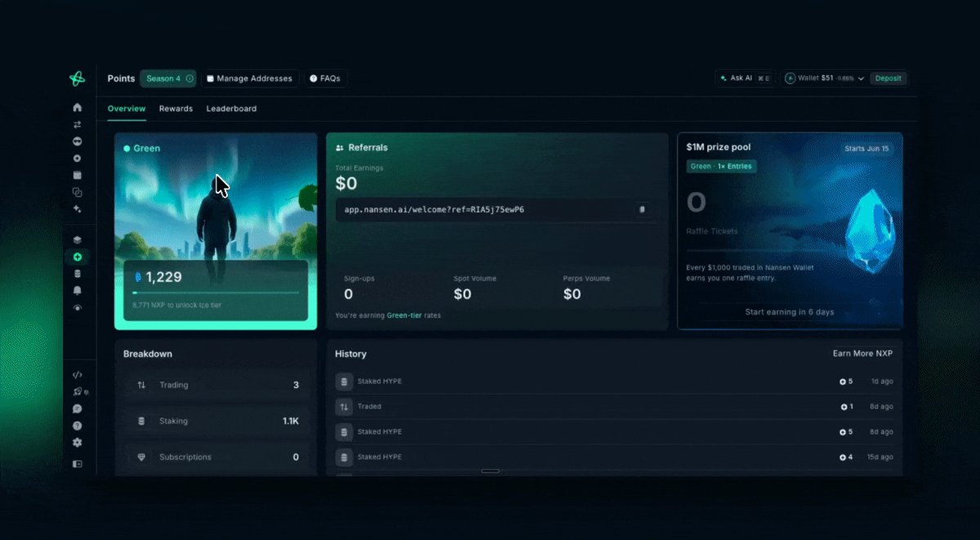The image size is (980, 540).
Task: Click the Green · 1× Entries badge
Action: point(722,167)
